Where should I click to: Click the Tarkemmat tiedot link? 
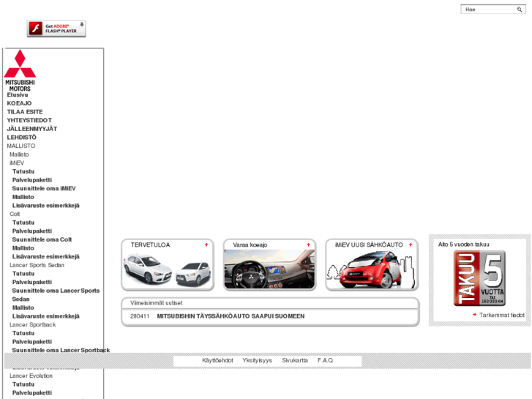point(502,315)
